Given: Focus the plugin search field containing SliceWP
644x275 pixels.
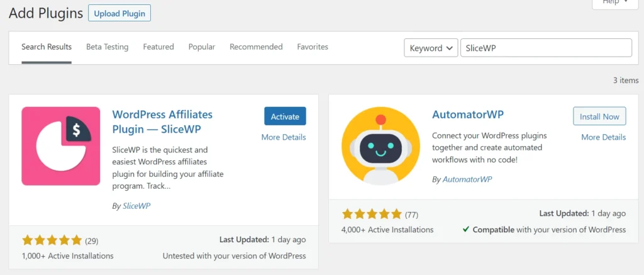Looking at the screenshot, I should click(546, 48).
